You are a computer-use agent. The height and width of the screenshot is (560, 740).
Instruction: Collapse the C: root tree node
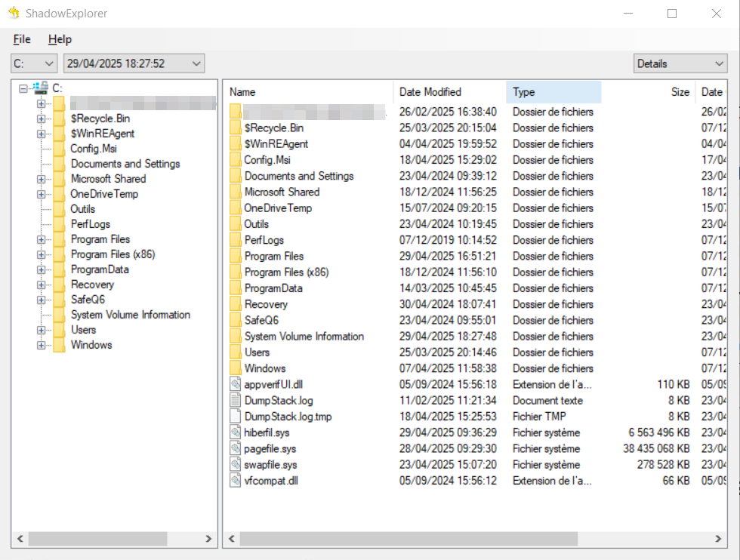tap(23, 88)
